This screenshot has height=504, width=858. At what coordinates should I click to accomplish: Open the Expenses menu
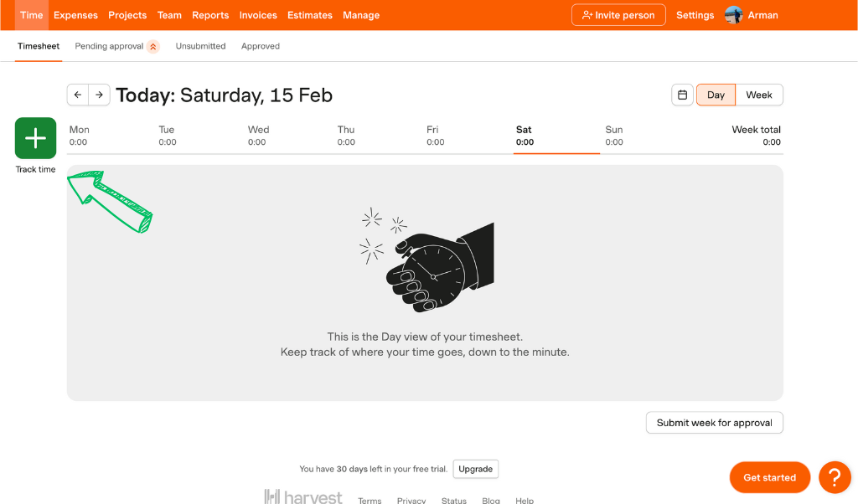[75, 15]
